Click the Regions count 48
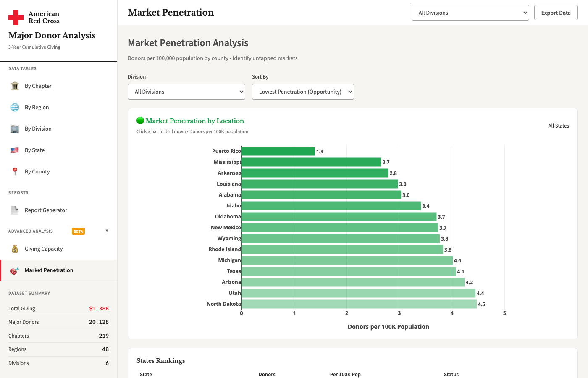 point(105,349)
